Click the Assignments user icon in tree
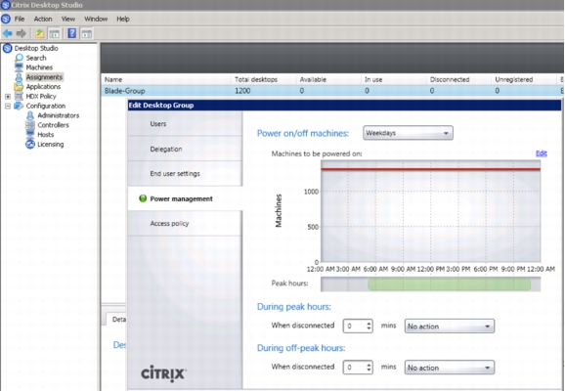The height and width of the screenshot is (392, 565). [x=20, y=77]
